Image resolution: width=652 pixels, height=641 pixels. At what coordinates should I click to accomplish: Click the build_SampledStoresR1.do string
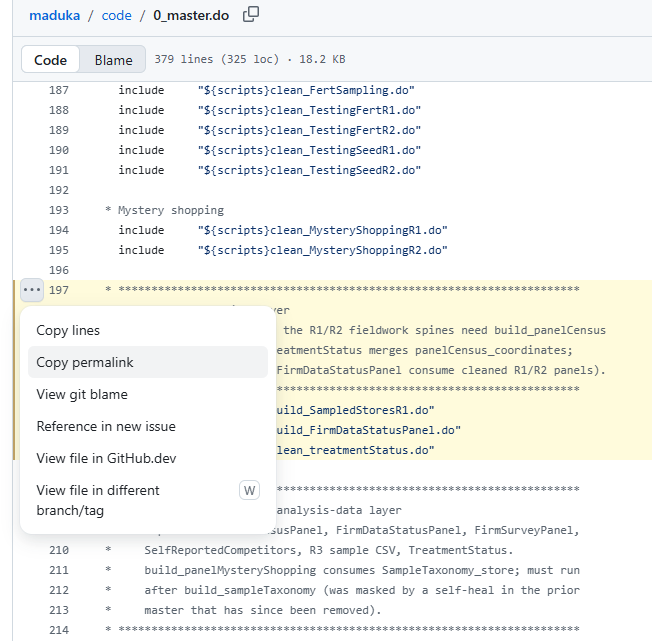click(356, 410)
